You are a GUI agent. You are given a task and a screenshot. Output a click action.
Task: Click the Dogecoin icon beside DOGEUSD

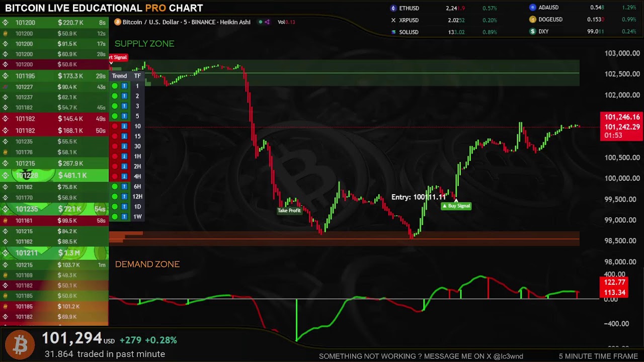pos(533,19)
